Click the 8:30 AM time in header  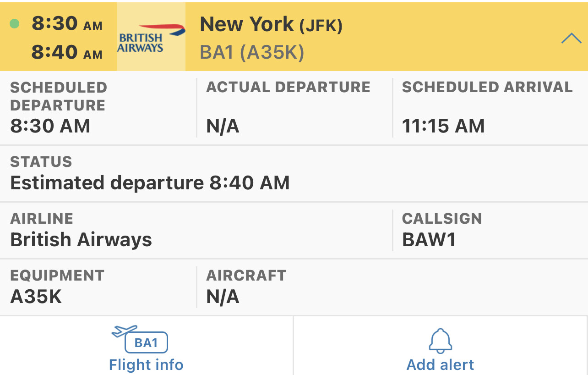67,24
